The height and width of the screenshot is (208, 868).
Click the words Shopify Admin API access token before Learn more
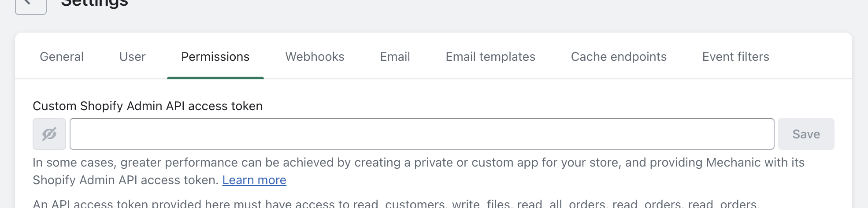coord(126,180)
